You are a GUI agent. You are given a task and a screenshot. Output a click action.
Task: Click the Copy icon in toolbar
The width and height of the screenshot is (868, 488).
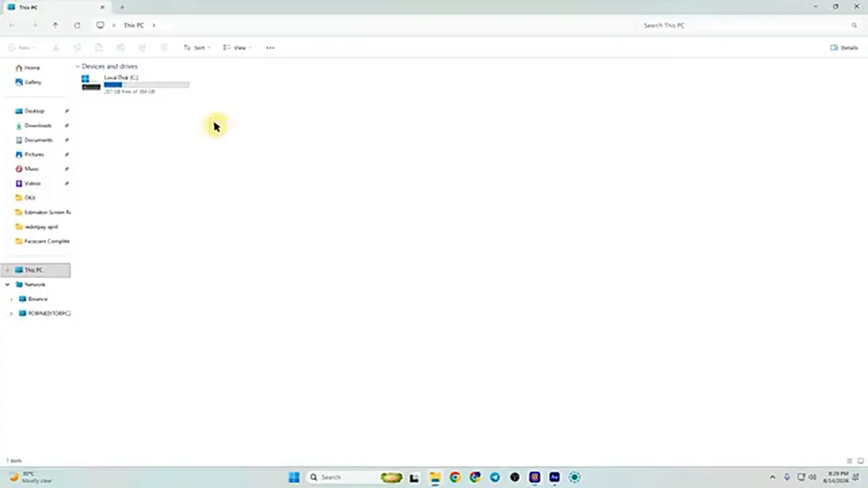point(77,47)
